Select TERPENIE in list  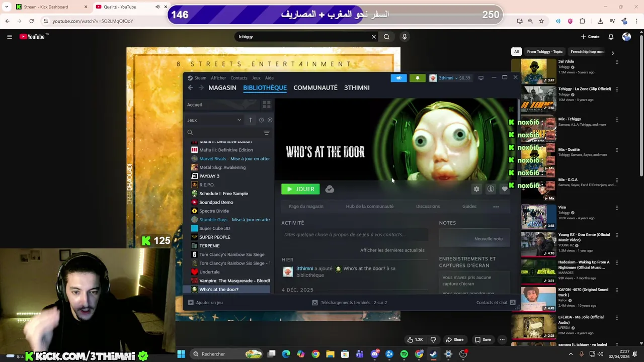tap(209, 246)
